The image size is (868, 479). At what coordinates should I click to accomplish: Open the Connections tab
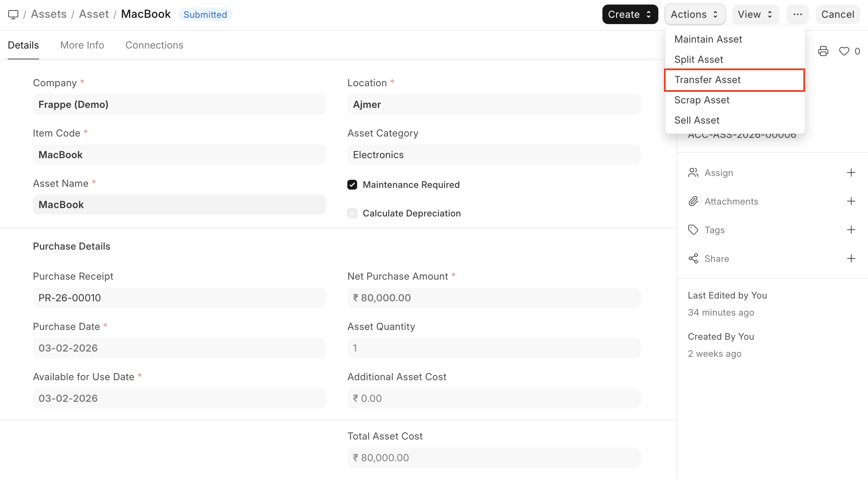click(154, 45)
